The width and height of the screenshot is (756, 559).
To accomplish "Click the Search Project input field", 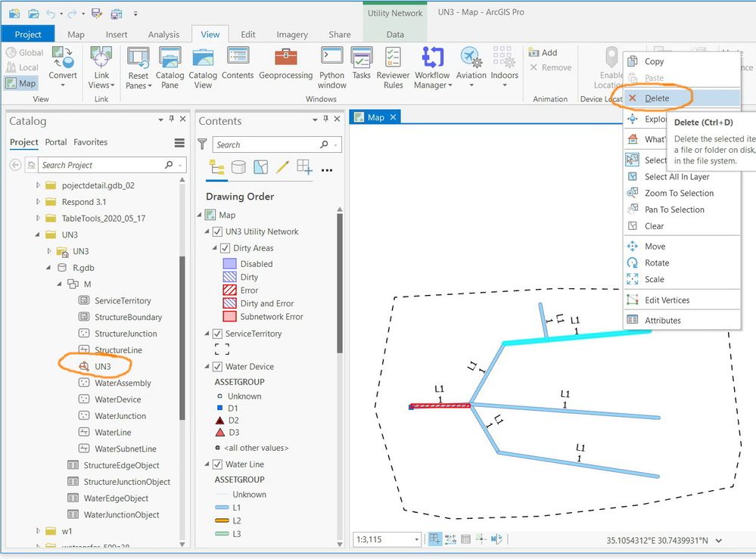I will tap(102, 165).
